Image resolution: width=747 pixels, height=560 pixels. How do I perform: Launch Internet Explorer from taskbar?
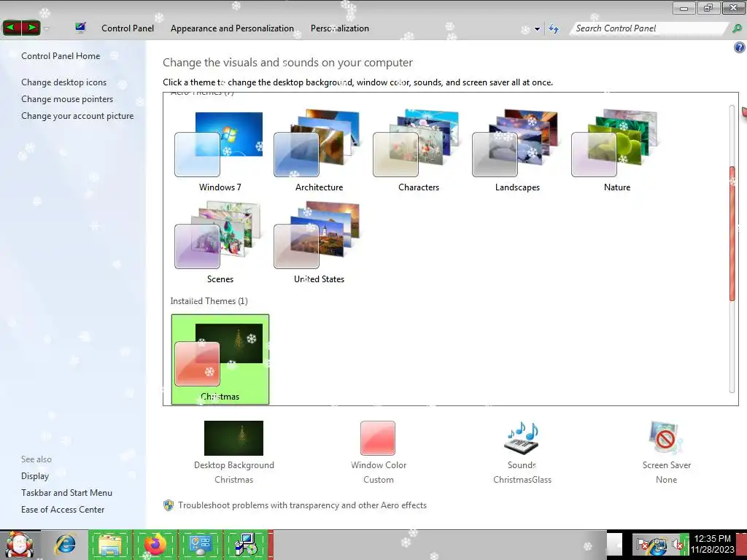(x=66, y=545)
